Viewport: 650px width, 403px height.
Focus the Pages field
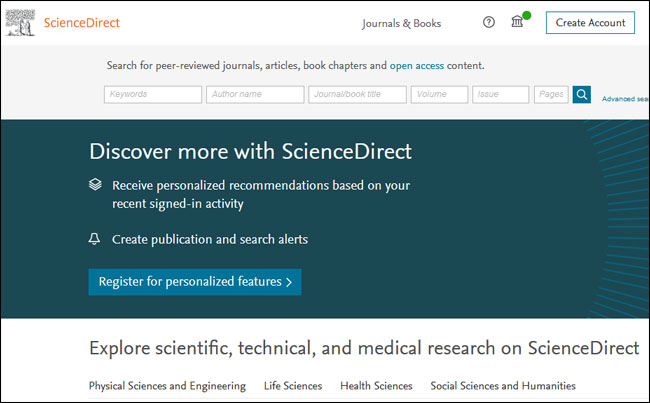pos(551,95)
